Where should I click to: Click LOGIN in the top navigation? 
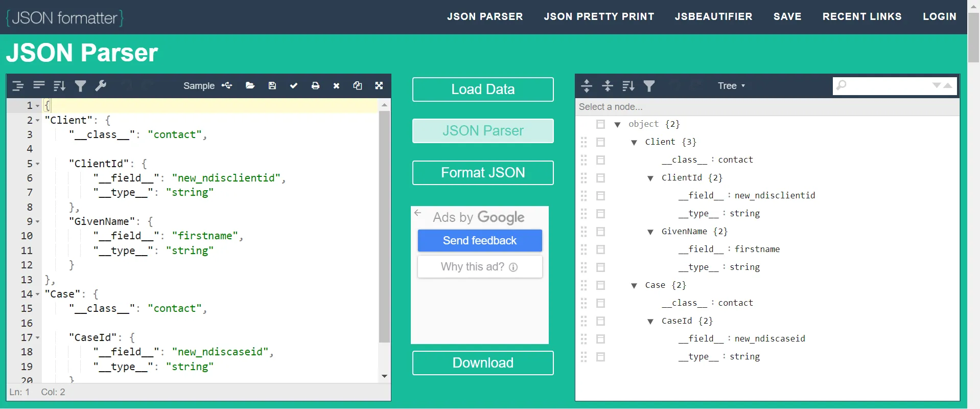(940, 16)
